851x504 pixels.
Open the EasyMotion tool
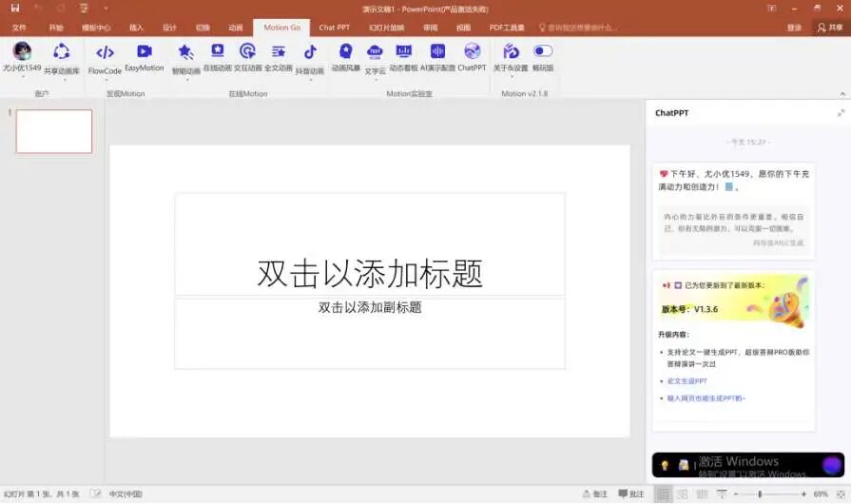point(145,51)
